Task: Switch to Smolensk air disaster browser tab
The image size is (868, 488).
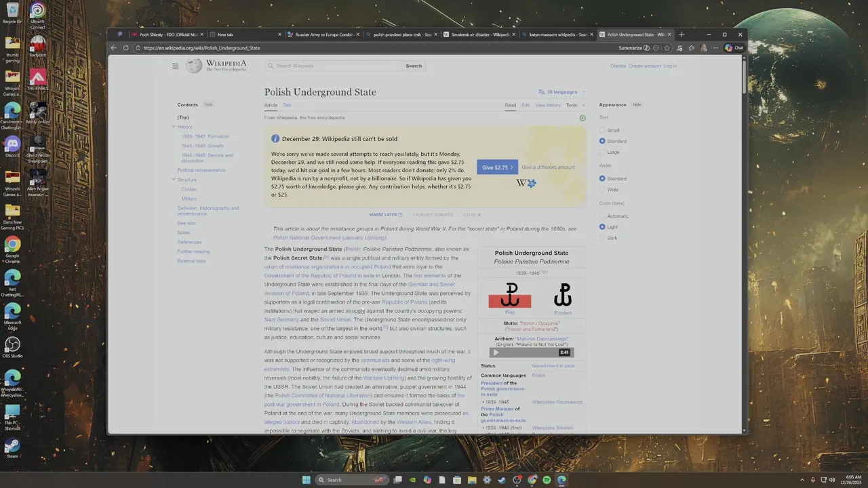Action: pos(481,35)
